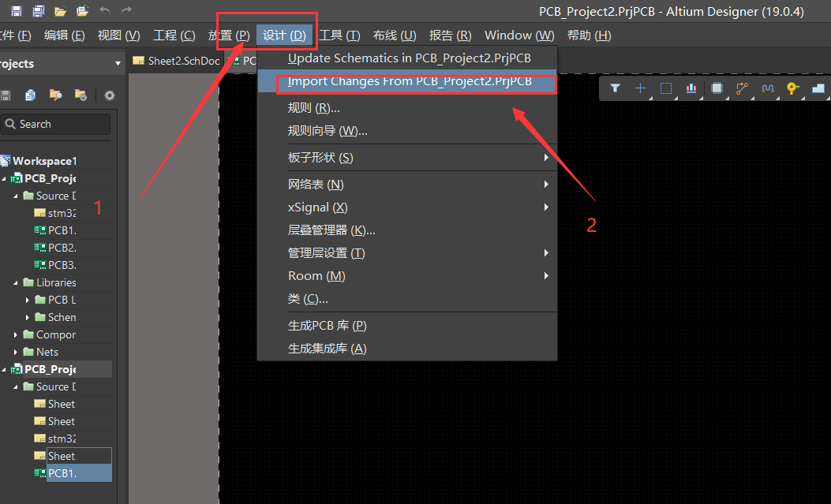Viewport: 831px width, 504px height.
Task: Click the interactive routing tool icon
Action: tap(742, 88)
